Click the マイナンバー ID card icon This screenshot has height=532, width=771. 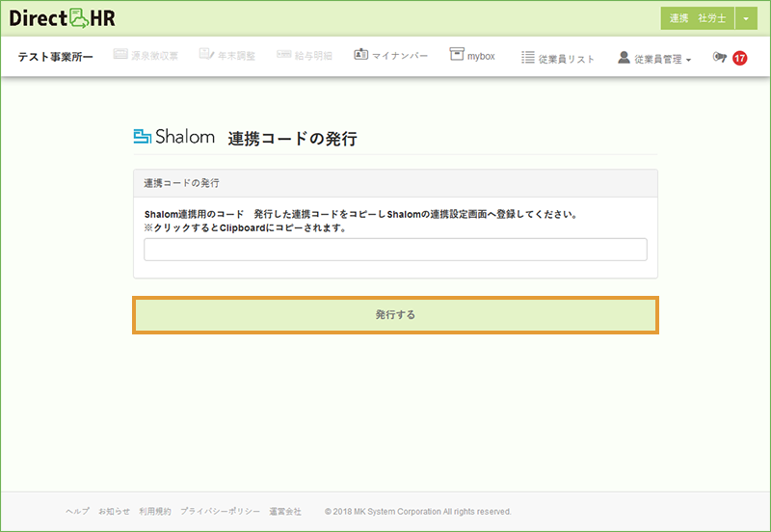pos(360,54)
